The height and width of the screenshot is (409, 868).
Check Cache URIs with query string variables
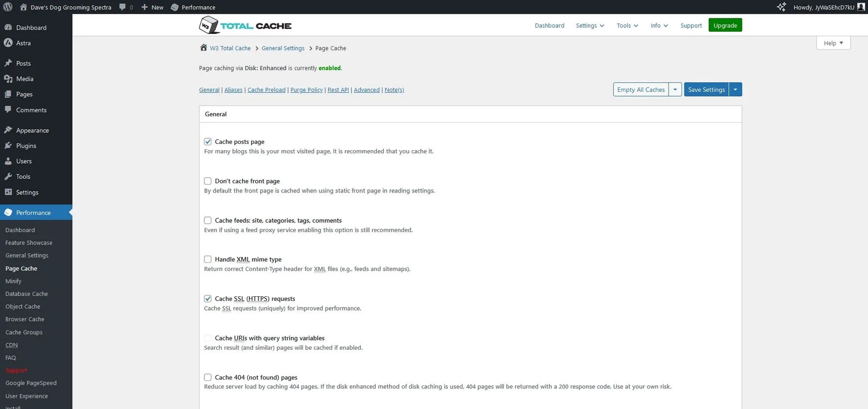coord(208,338)
